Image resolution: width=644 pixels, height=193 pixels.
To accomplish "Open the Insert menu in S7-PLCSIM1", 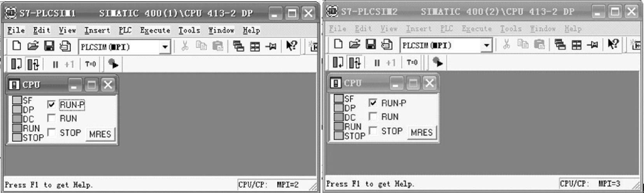I will tap(97, 30).
